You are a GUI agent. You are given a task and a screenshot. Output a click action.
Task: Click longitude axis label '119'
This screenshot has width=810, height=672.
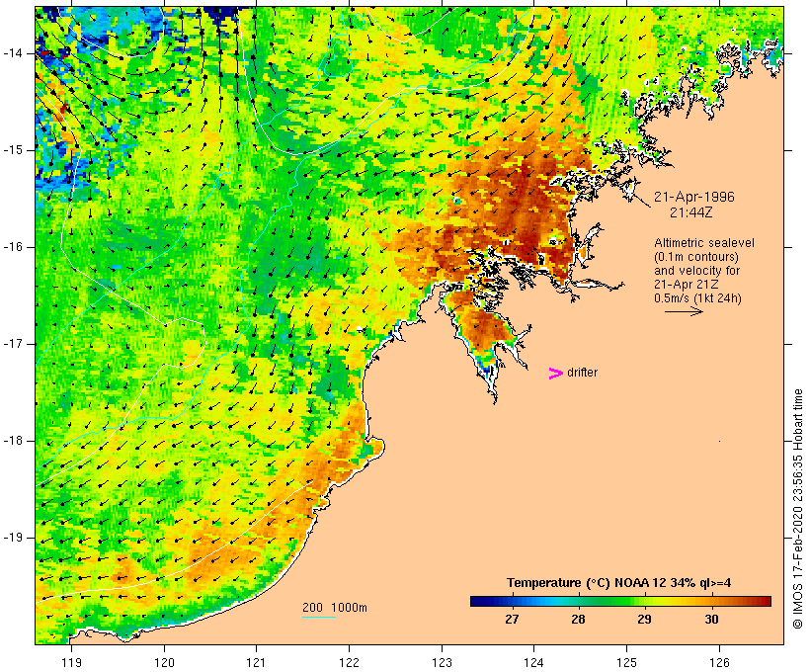coord(71,662)
